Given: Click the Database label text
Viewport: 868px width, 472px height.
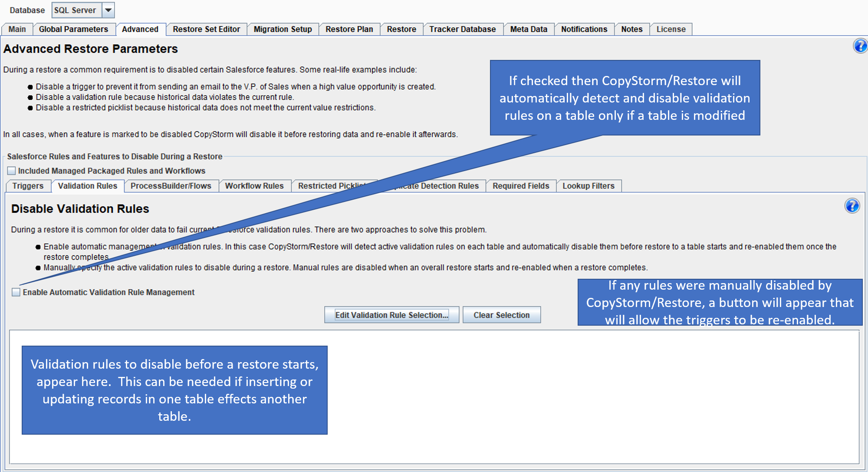Looking at the screenshot, I should point(27,10).
